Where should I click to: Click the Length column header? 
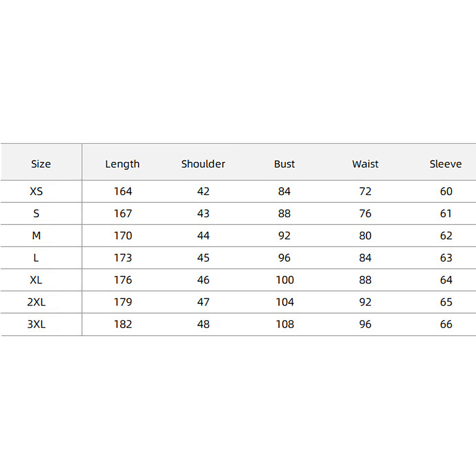[122, 164]
